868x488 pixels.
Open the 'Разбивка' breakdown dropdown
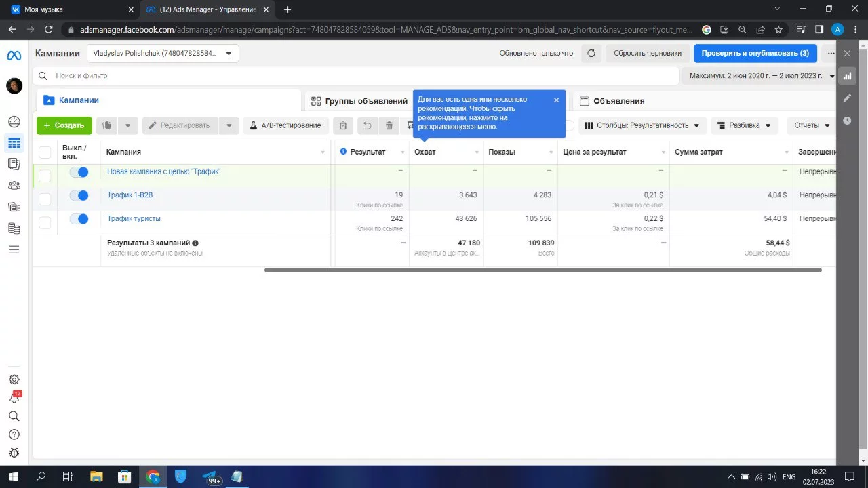(x=744, y=125)
